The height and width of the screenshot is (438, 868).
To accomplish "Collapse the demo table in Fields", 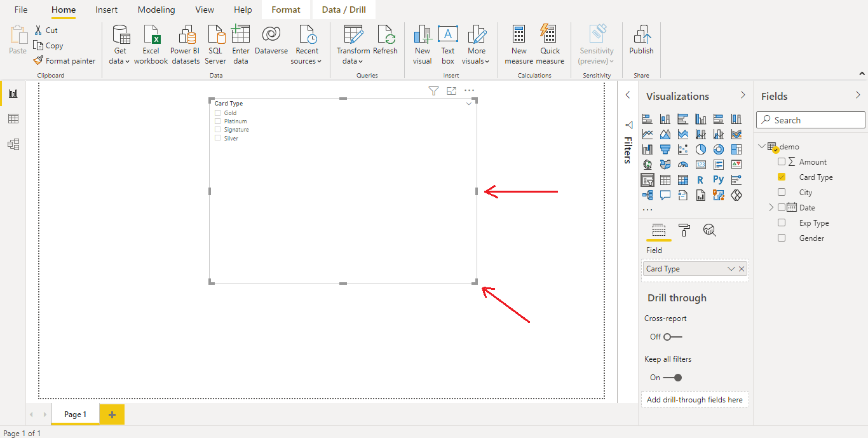I will (x=762, y=147).
